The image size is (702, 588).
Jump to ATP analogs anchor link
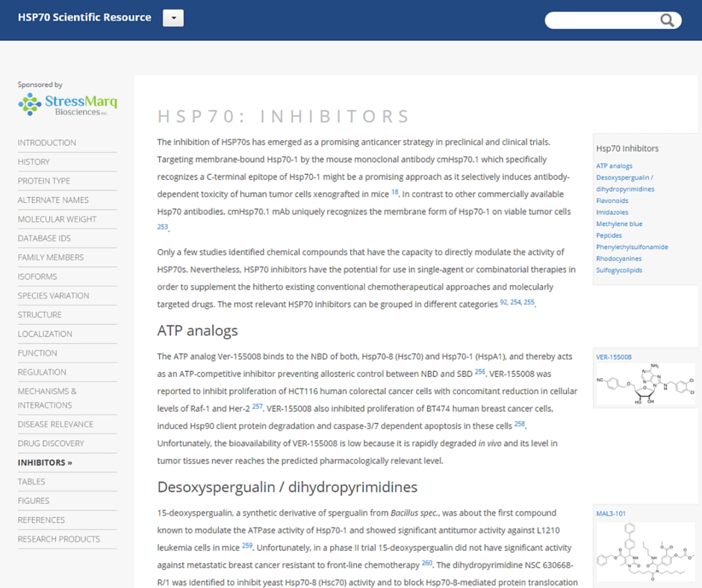(x=614, y=166)
